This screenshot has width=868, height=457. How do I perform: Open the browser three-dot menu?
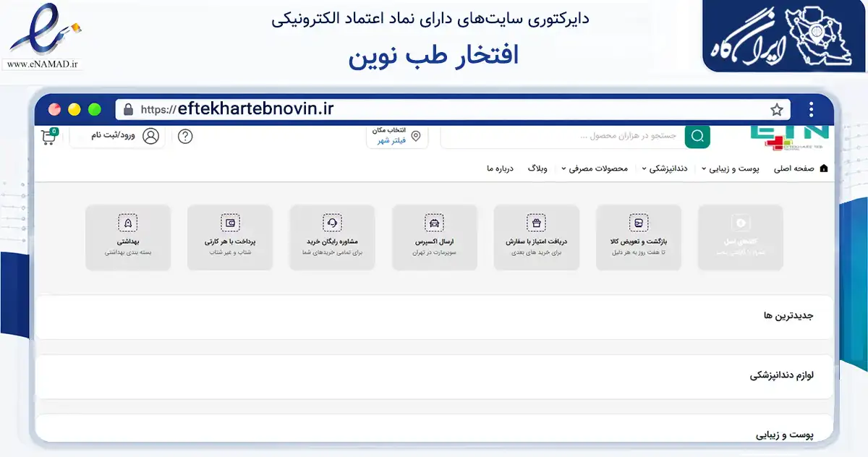point(811,110)
